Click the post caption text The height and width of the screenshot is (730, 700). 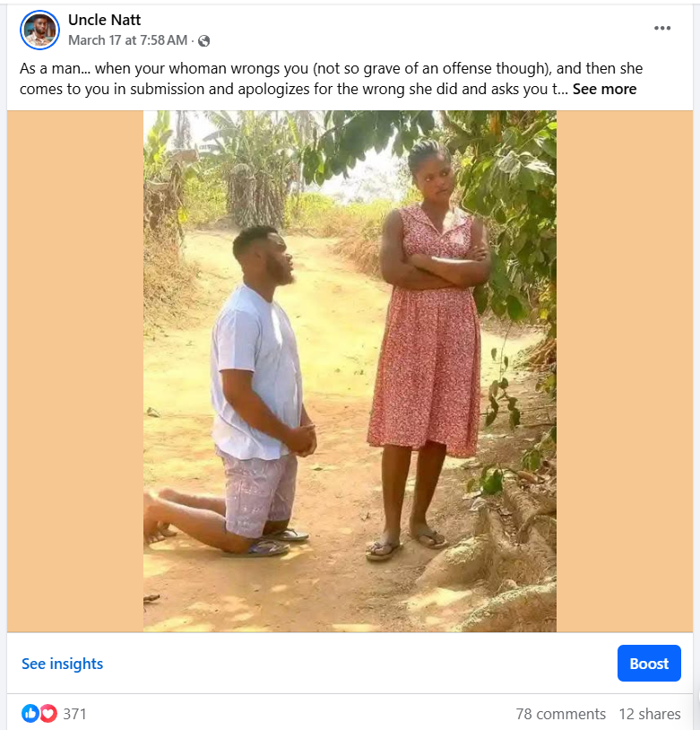269,69
